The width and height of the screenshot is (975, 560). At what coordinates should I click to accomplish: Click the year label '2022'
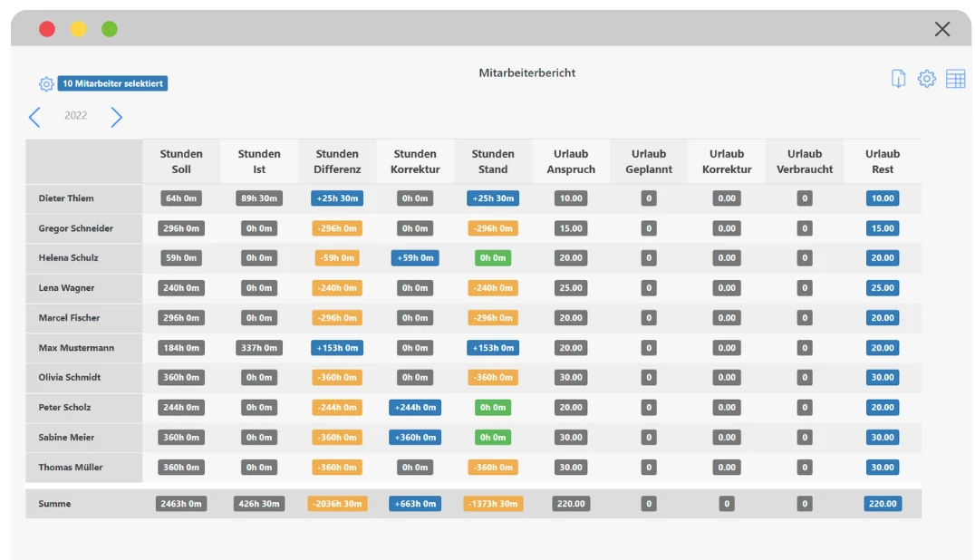[75, 116]
